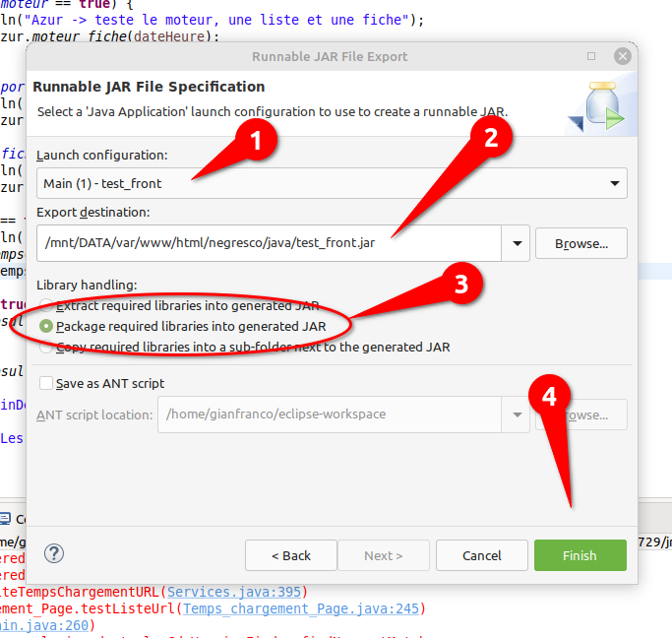Click the Help question mark icon

(x=54, y=553)
